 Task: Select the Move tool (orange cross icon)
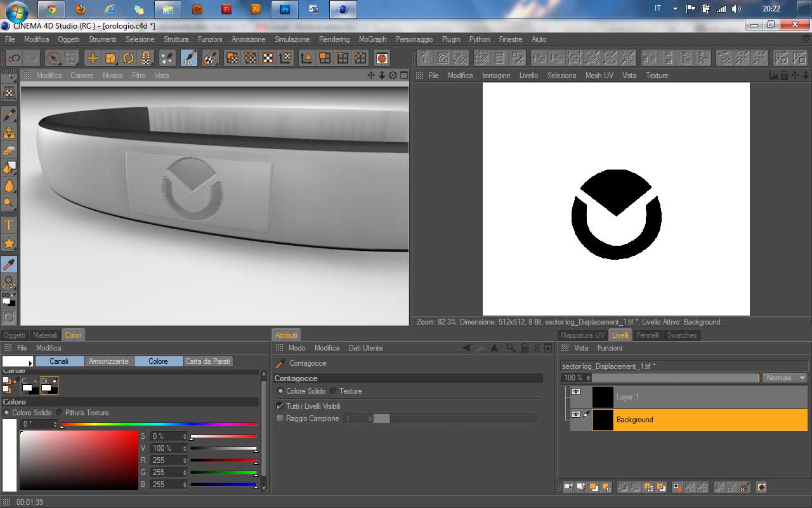coord(93,58)
